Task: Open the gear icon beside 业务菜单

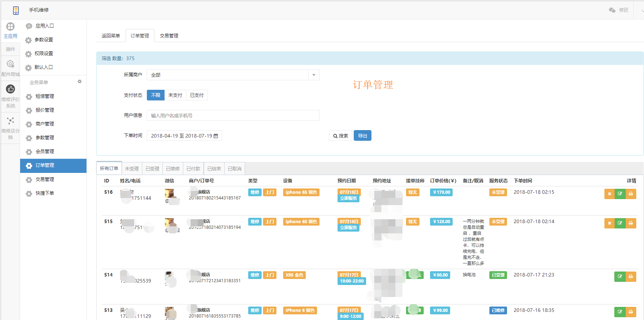Action: [x=79, y=81]
